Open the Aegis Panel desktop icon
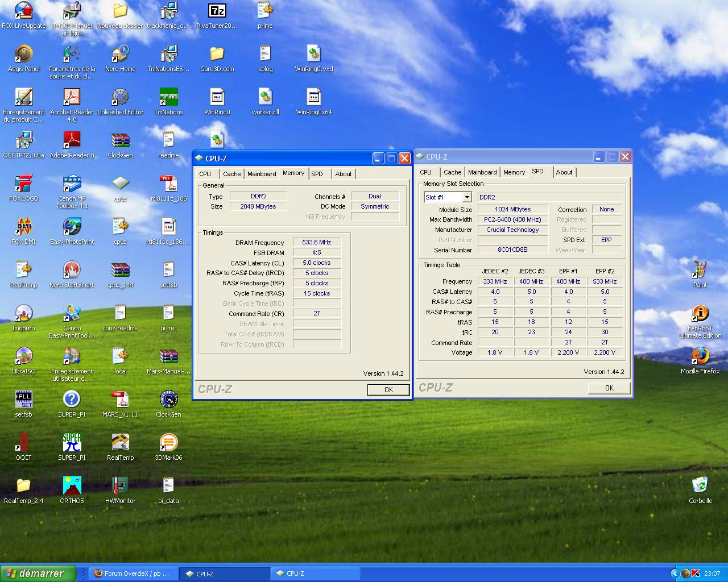The width and height of the screenshot is (728, 582). point(24,58)
